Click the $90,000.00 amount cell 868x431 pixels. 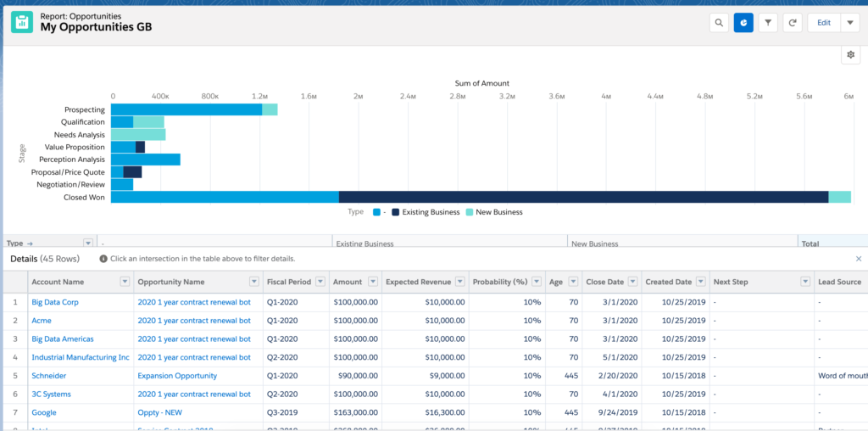click(355, 376)
